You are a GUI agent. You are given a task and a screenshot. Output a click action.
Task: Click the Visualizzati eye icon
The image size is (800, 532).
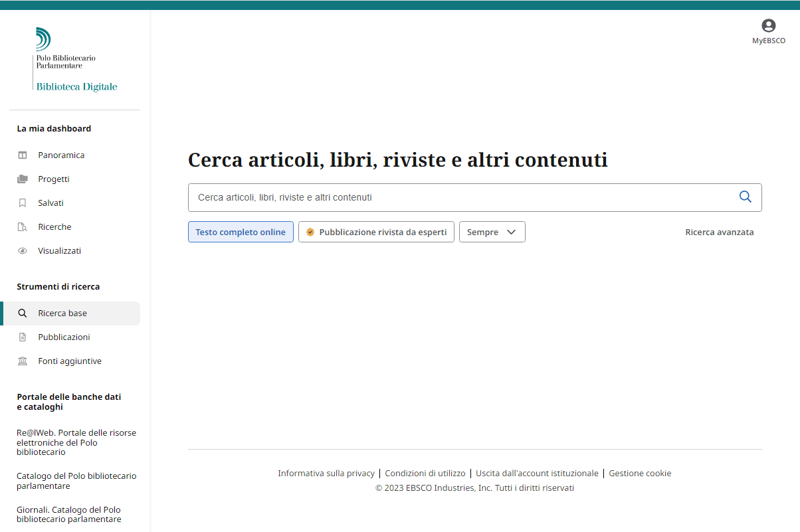[x=23, y=251]
